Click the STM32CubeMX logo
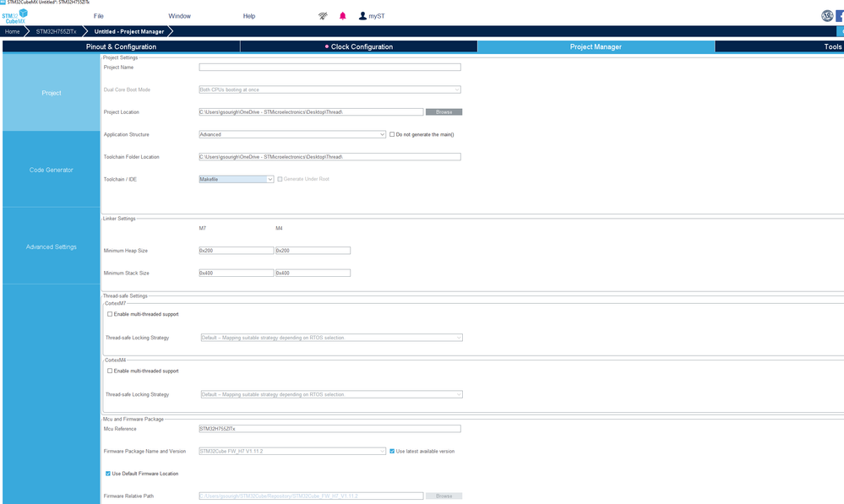The width and height of the screenshot is (844, 504). click(x=14, y=17)
